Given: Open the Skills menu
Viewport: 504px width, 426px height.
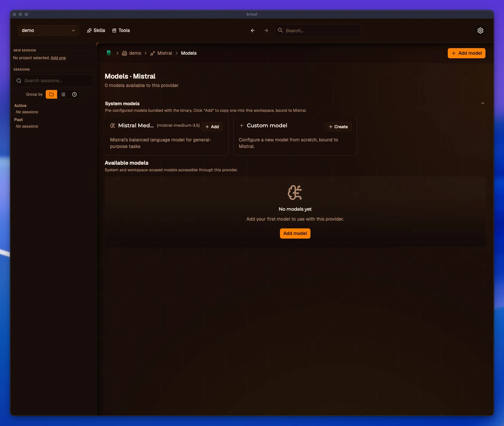Looking at the screenshot, I should tap(96, 30).
